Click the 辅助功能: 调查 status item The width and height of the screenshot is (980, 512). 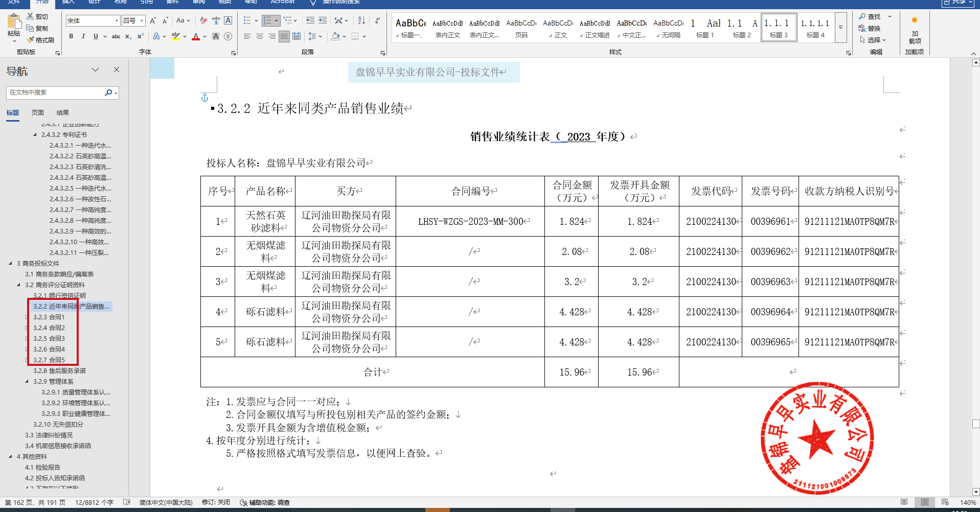[265, 503]
